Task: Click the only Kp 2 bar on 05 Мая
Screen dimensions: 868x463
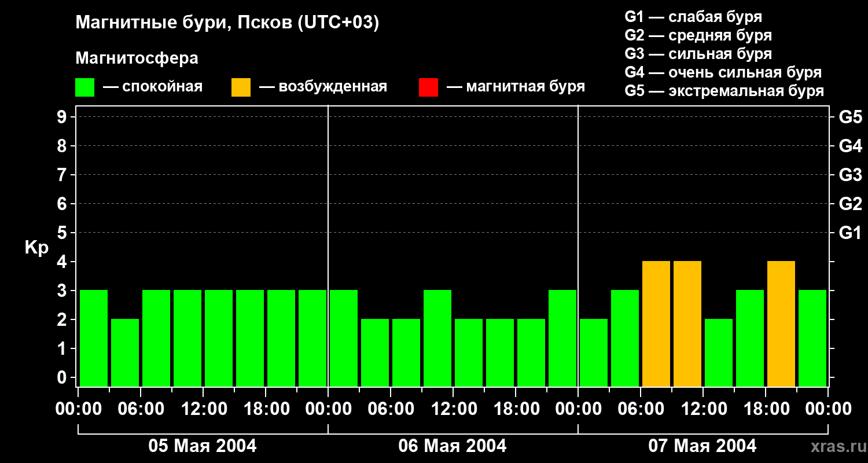Action: 125,352
